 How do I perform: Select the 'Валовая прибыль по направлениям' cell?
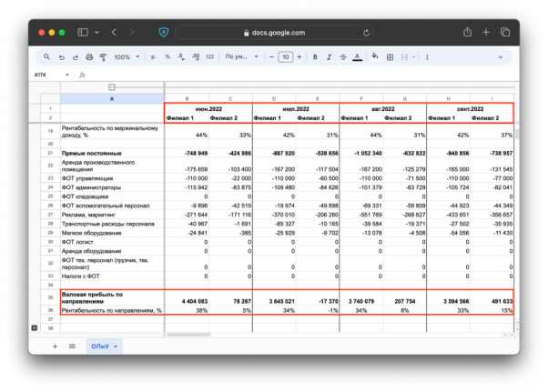coord(112,297)
